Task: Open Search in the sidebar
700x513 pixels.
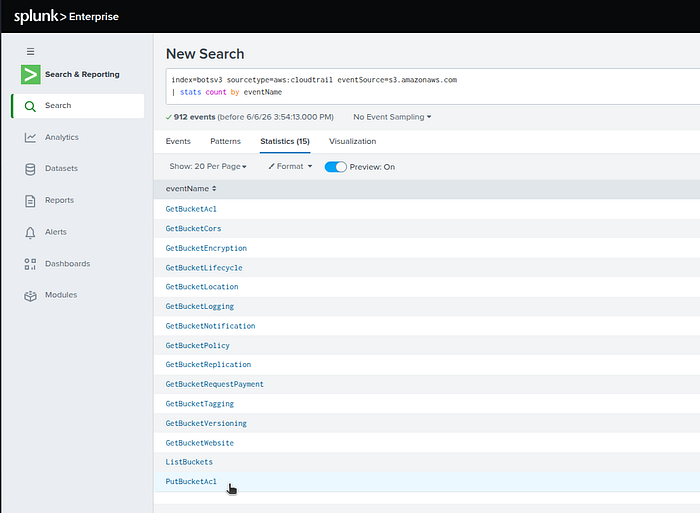Action: (x=78, y=106)
